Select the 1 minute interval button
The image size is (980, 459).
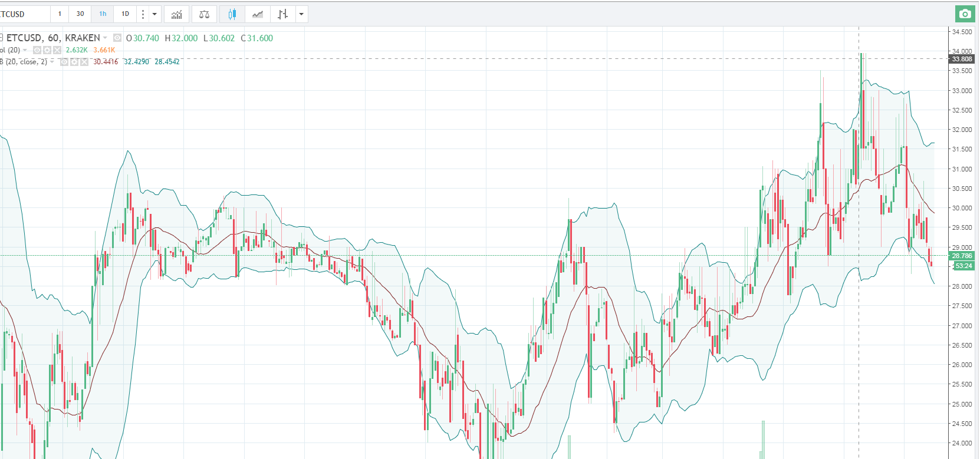coord(60,14)
